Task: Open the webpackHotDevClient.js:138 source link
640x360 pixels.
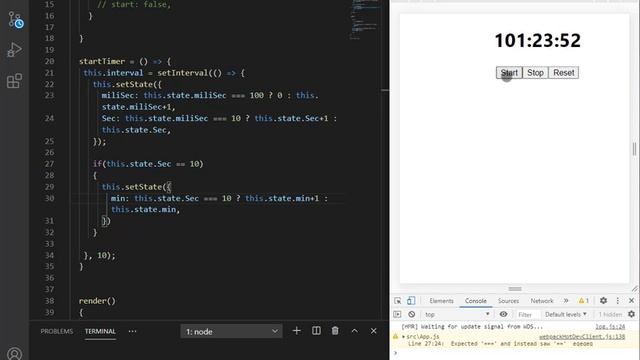Action: (582, 337)
